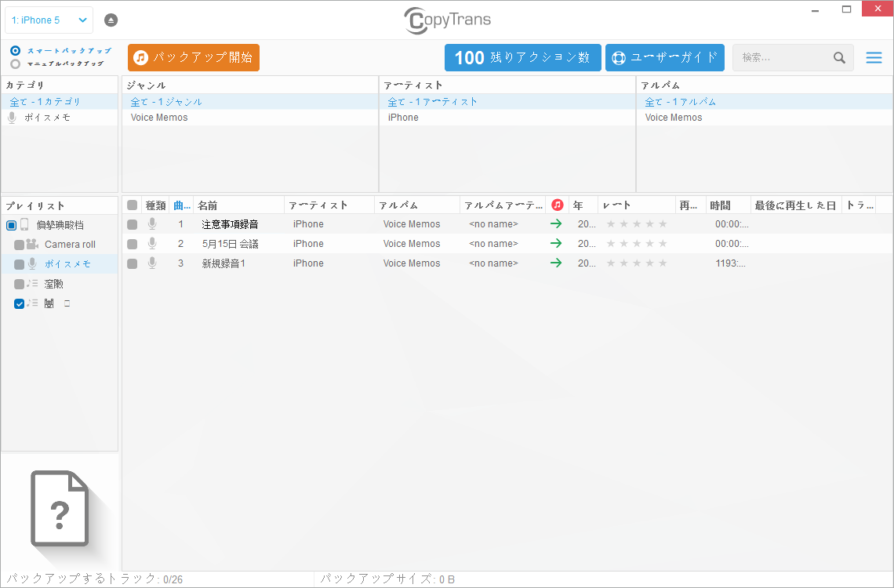The height and width of the screenshot is (588, 894).
Task: Toggle the device playlist root checkbox
Action: (12, 225)
